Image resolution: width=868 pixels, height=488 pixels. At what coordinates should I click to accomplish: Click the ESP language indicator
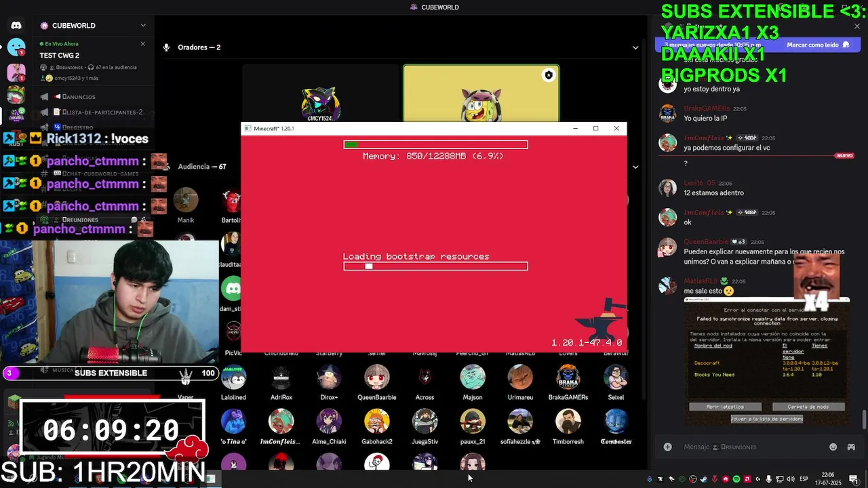click(804, 479)
